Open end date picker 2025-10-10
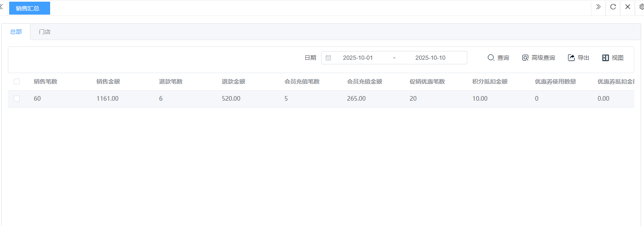The image size is (644, 226). pos(430,58)
